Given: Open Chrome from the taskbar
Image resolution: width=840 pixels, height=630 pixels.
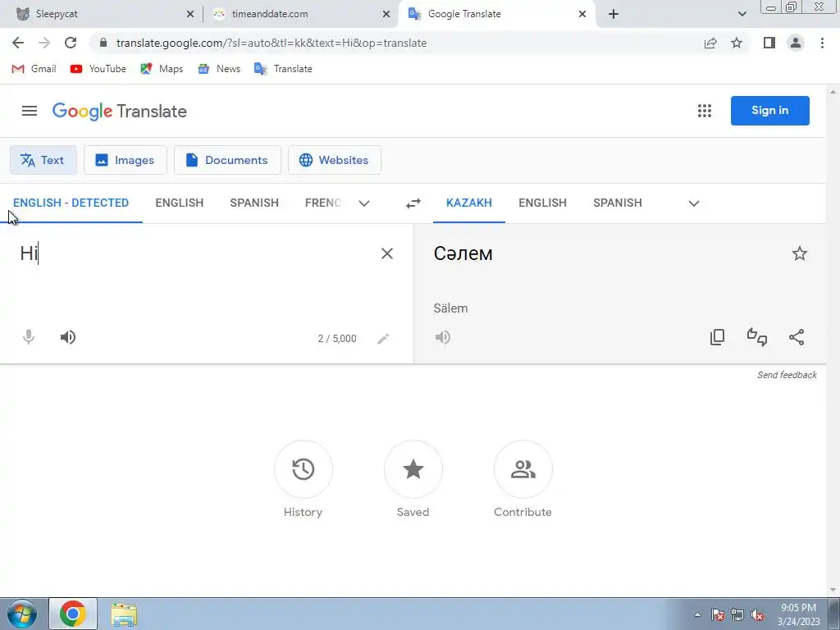Looking at the screenshot, I should tap(73, 614).
